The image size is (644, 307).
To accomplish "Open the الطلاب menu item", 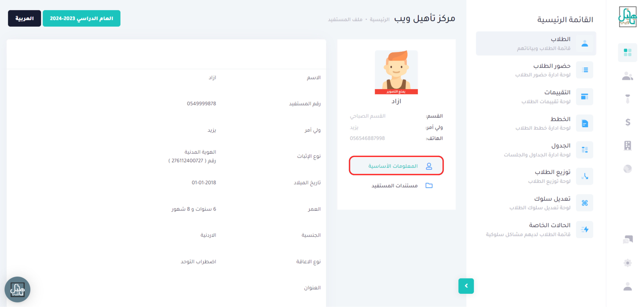I will pyautogui.click(x=536, y=43).
